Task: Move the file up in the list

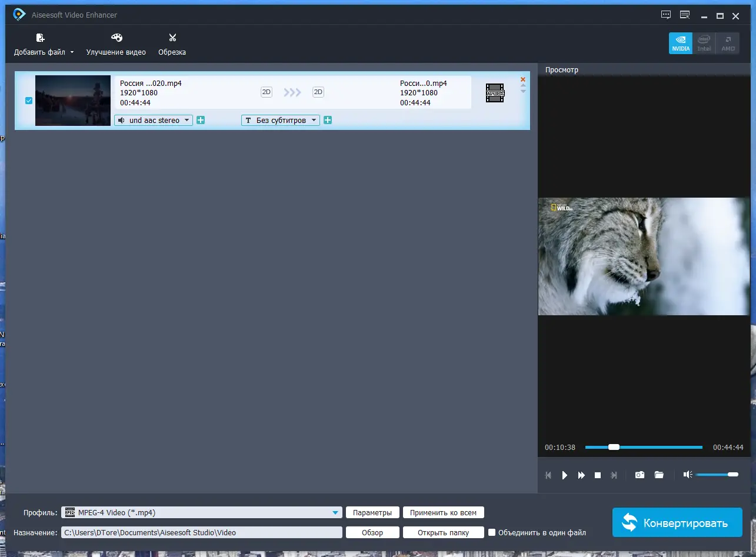Action: [523, 86]
